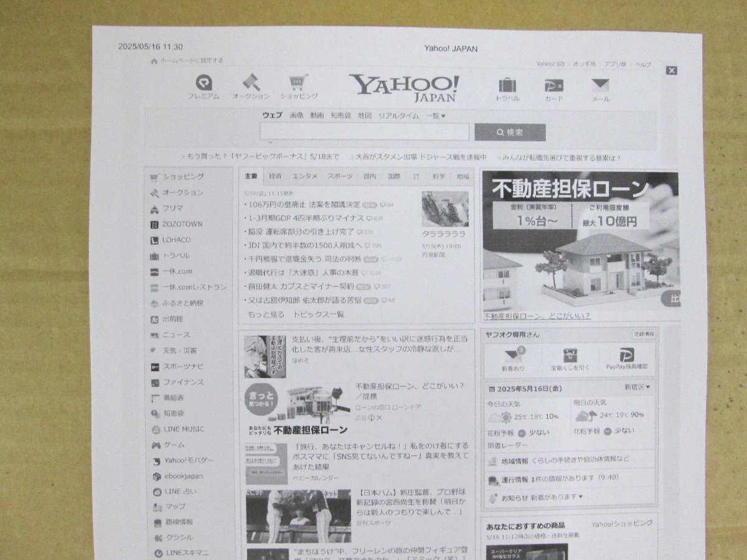Click into the search text field

pyautogui.click(x=364, y=132)
